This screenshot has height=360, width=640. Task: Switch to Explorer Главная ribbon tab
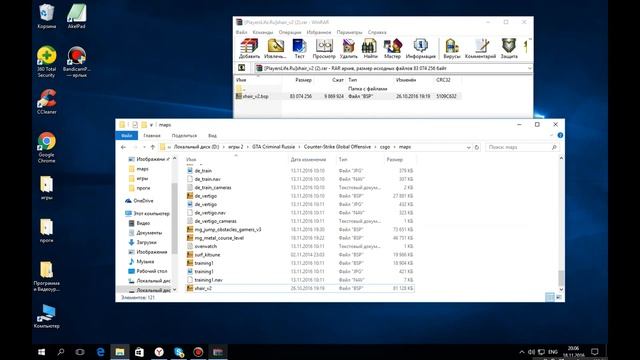click(x=152, y=136)
